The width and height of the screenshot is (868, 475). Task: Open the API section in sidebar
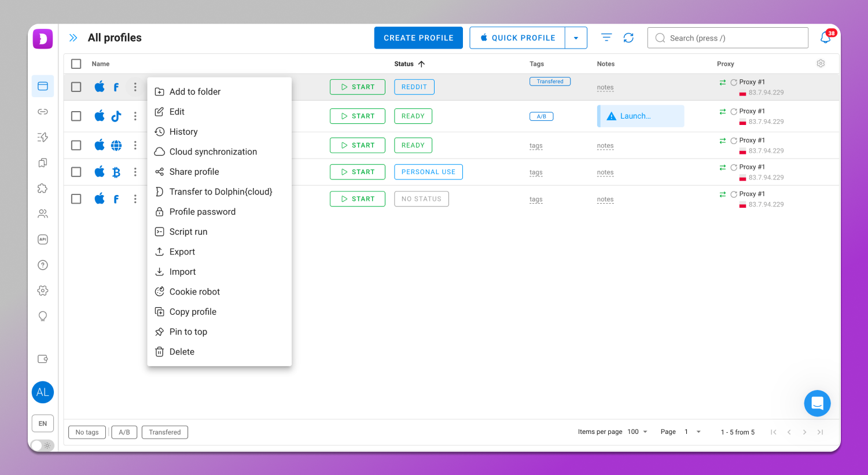[x=43, y=240]
